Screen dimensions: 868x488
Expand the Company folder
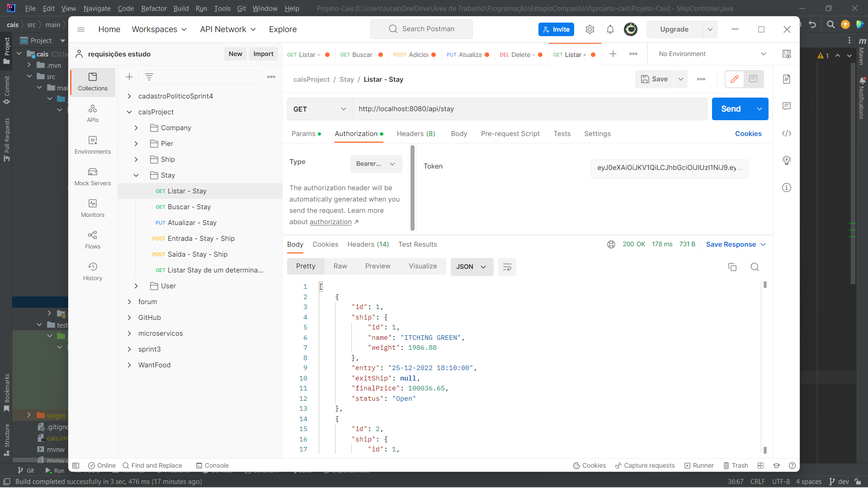pos(136,128)
